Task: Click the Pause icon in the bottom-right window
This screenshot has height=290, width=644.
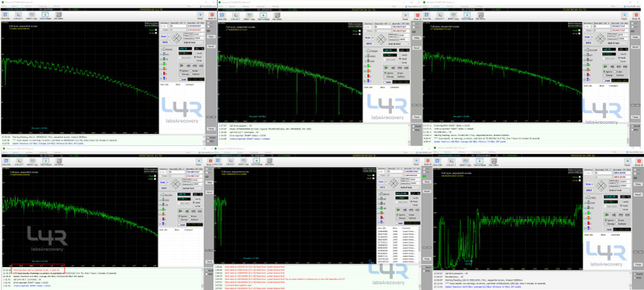Action: pyautogui.click(x=628, y=163)
